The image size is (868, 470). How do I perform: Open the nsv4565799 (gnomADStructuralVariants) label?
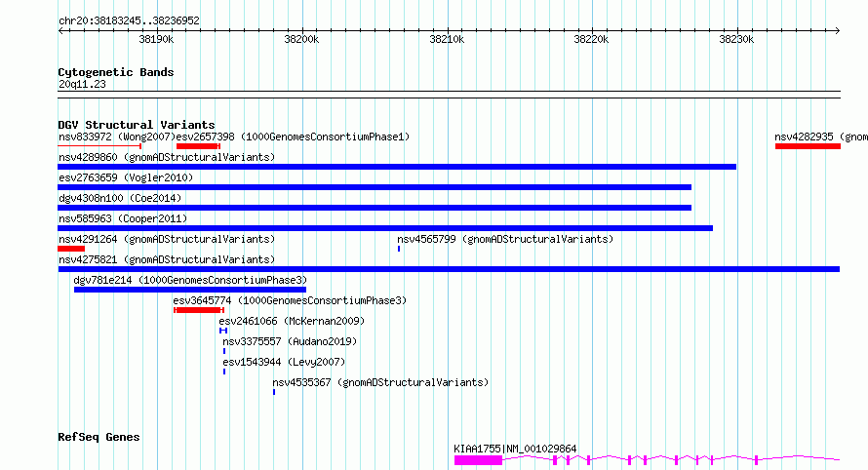pyautogui.click(x=505, y=239)
